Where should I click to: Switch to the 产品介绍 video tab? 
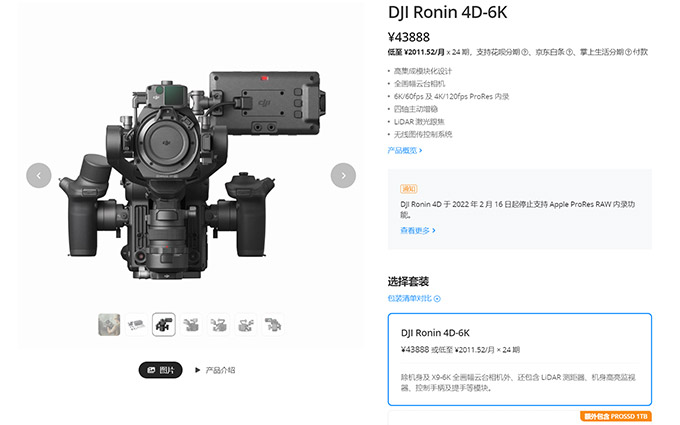[x=215, y=370]
